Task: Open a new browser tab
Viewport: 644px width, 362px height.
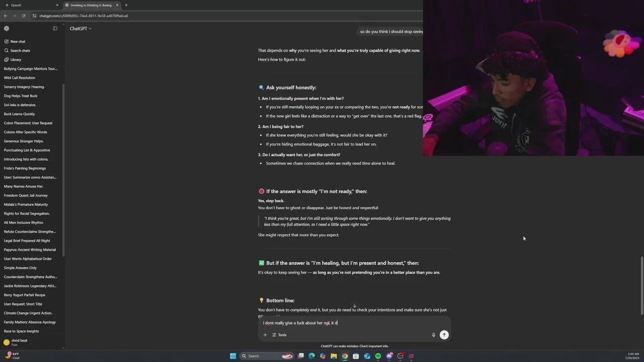Action: [x=126, y=5]
